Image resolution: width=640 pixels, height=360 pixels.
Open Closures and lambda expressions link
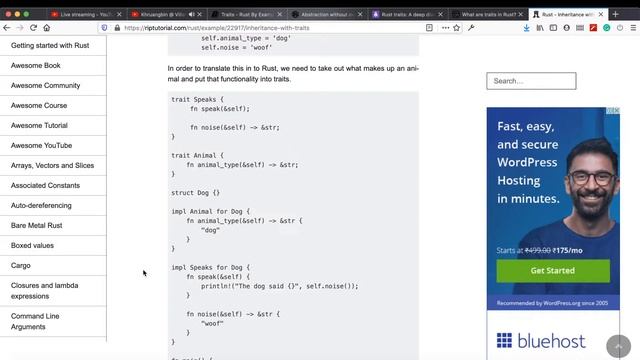pos(44,291)
